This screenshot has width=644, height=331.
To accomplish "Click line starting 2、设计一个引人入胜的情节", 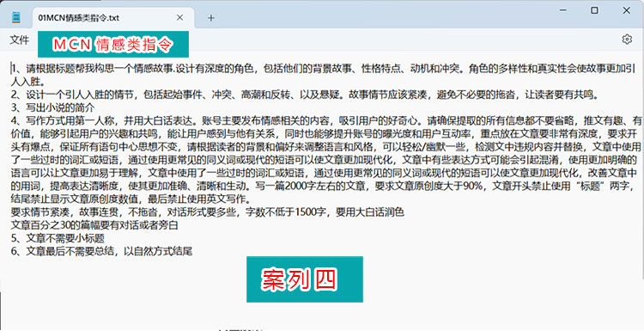I will [x=304, y=95].
